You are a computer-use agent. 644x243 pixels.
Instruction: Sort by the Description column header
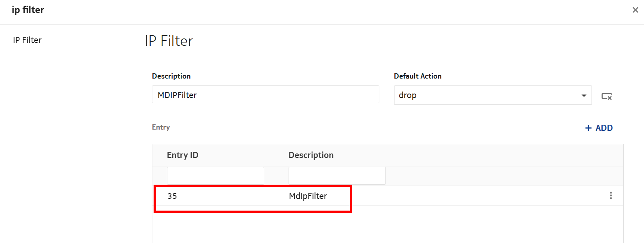click(x=311, y=155)
